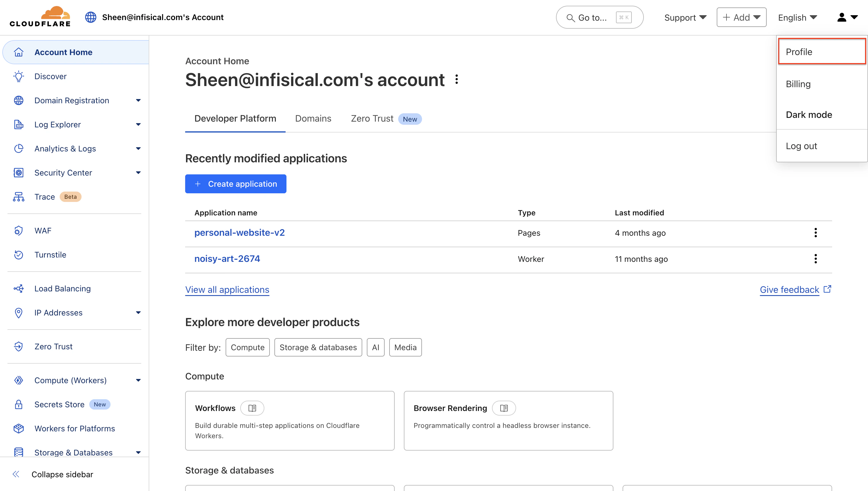Viewport: 868px width, 491px height.
Task: Click the Application name column header
Action: click(x=226, y=213)
